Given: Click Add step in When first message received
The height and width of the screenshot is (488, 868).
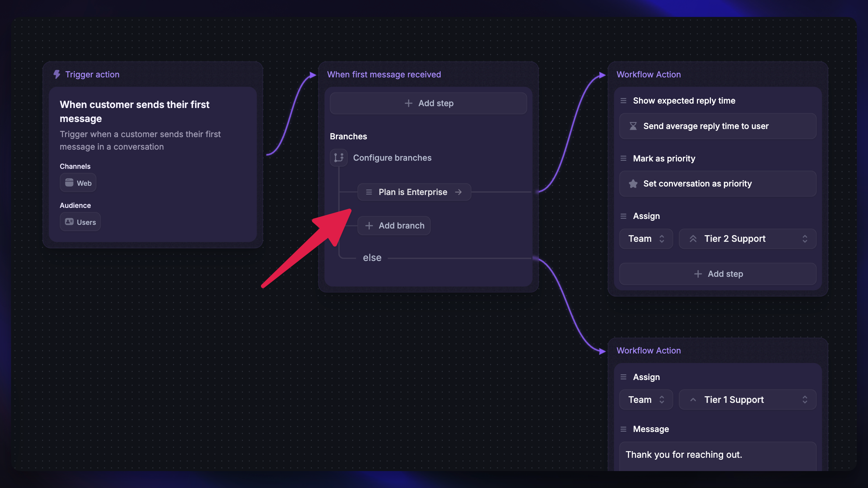Looking at the screenshot, I should [428, 103].
